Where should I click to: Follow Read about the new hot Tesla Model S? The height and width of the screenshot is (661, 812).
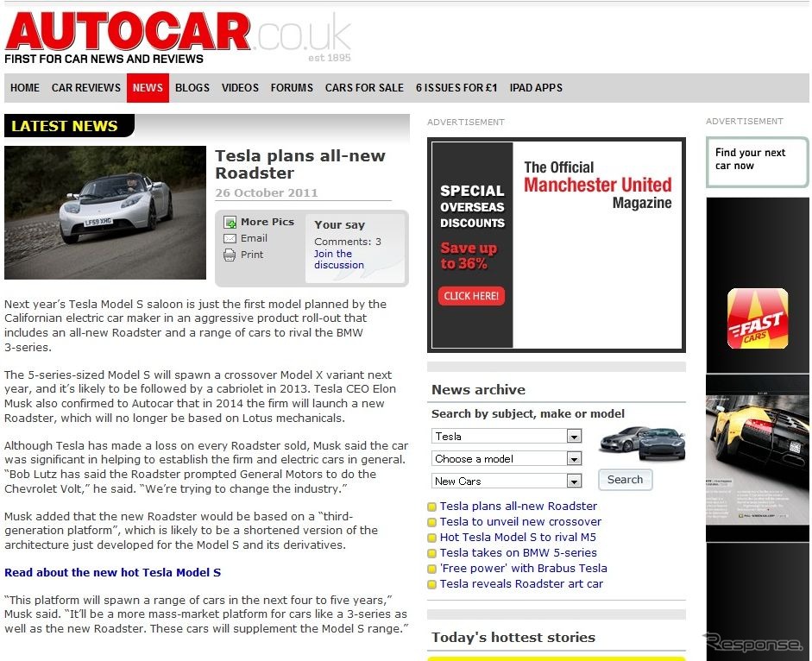(112, 573)
